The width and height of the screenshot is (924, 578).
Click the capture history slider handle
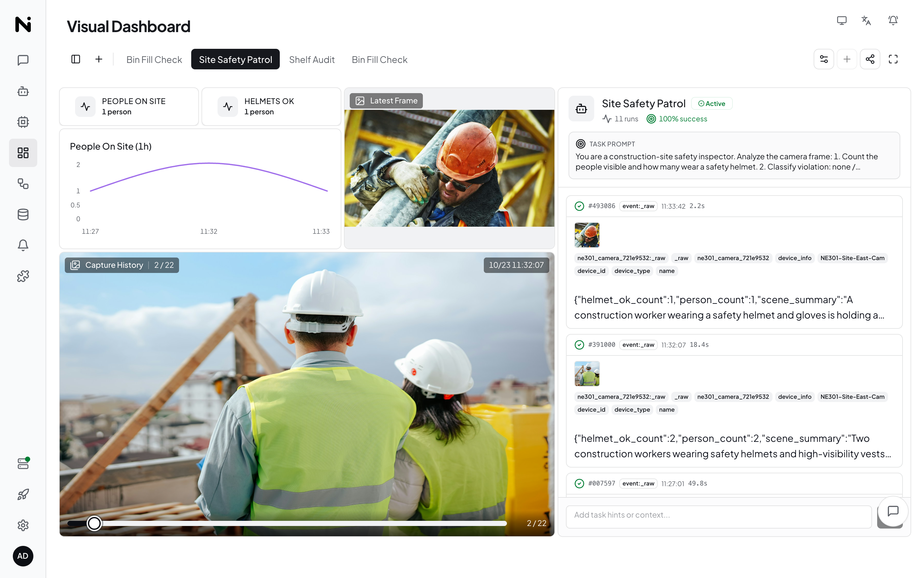[94, 523]
